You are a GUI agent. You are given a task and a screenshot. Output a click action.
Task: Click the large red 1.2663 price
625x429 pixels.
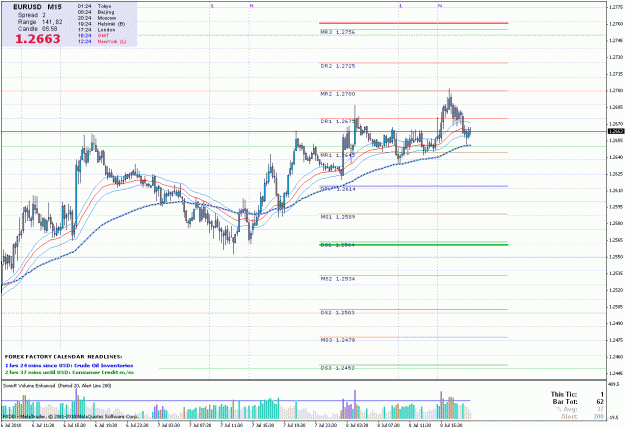tap(38, 39)
